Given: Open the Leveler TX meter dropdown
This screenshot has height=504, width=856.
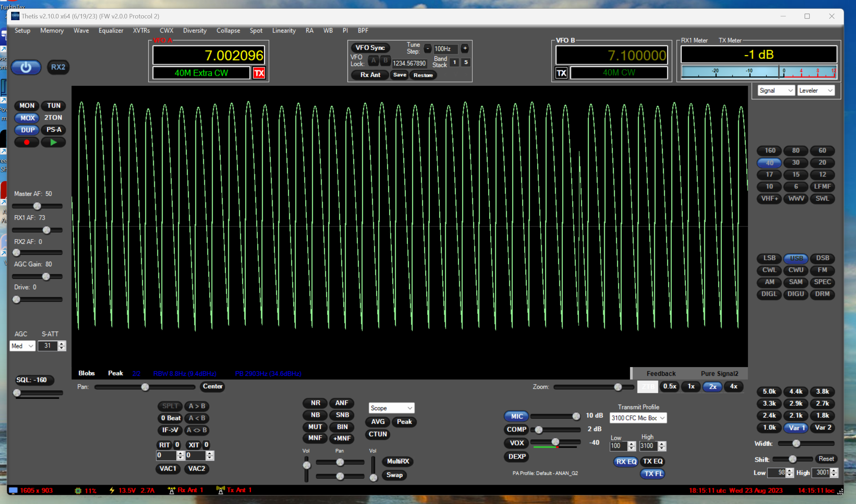Looking at the screenshot, I should [x=815, y=90].
